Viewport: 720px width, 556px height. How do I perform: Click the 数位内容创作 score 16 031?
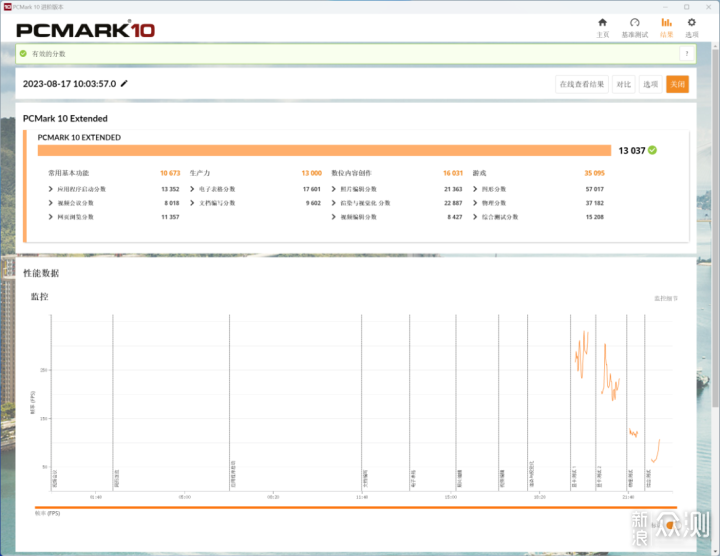(453, 173)
